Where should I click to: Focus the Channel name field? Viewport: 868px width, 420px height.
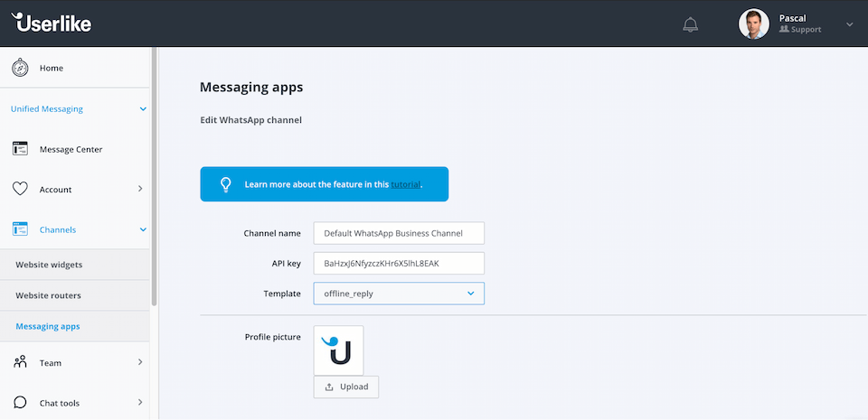click(x=399, y=233)
